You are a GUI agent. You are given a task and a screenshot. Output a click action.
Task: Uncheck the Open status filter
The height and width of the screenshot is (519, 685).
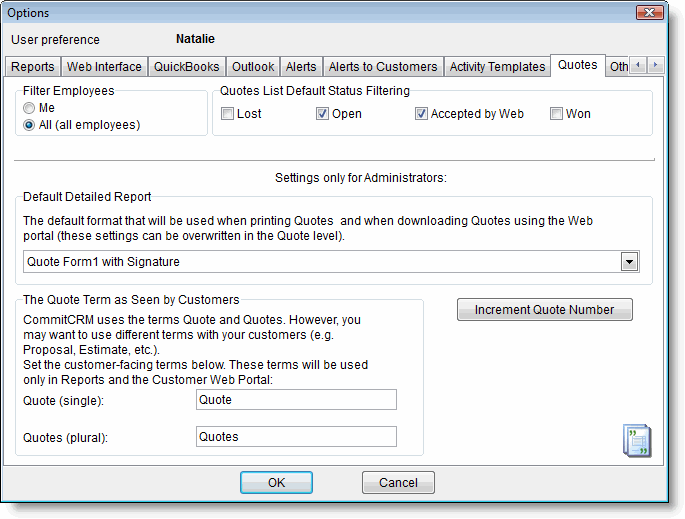pyautogui.click(x=322, y=114)
